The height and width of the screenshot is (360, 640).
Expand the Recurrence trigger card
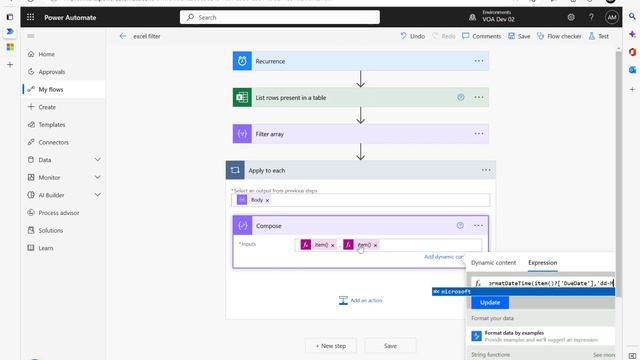tap(360, 61)
